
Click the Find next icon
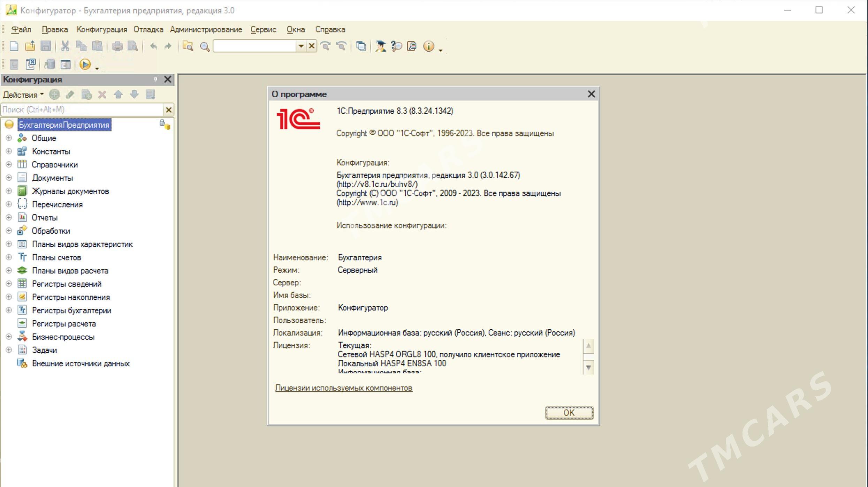click(325, 46)
